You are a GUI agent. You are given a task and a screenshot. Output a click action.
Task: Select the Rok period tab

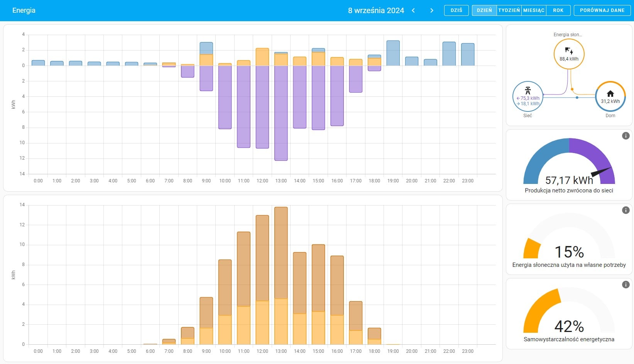point(558,10)
